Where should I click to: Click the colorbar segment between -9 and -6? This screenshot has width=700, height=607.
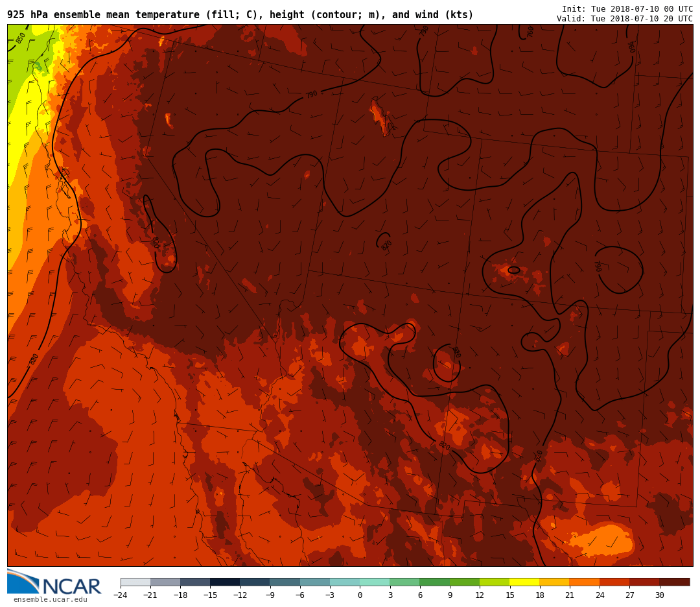click(x=285, y=582)
